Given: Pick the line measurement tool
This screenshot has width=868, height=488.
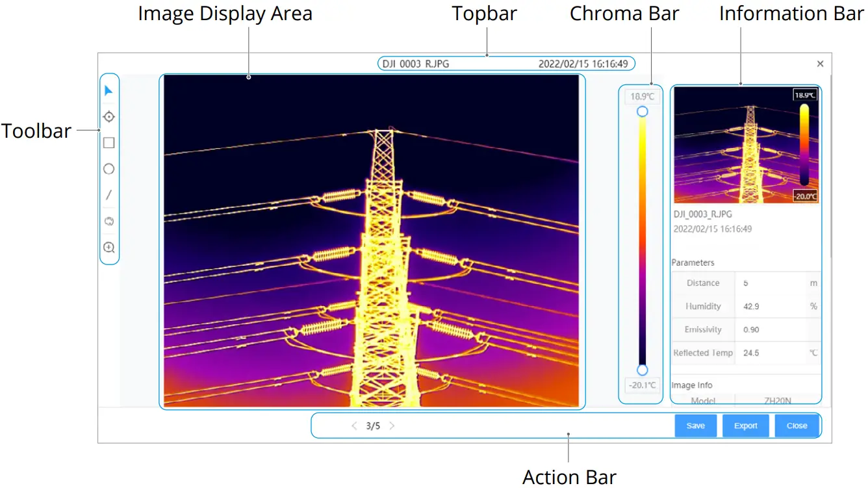Looking at the screenshot, I should pos(108,194).
